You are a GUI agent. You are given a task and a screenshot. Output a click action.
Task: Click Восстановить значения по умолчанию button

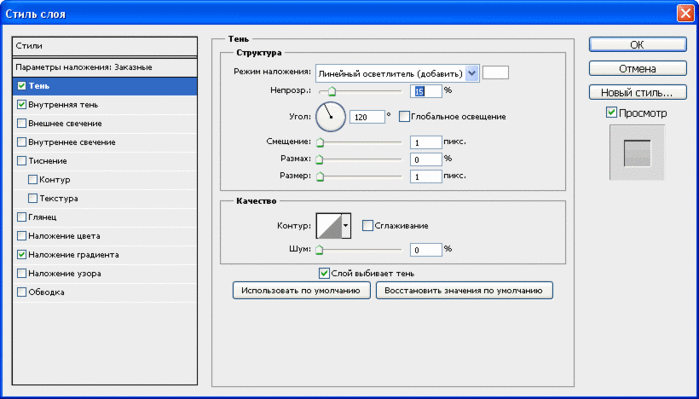click(464, 290)
